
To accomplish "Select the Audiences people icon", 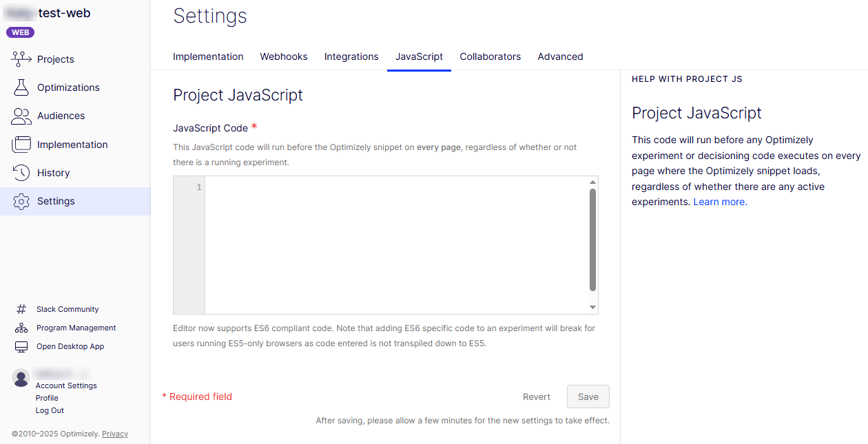I will coord(21,116).
